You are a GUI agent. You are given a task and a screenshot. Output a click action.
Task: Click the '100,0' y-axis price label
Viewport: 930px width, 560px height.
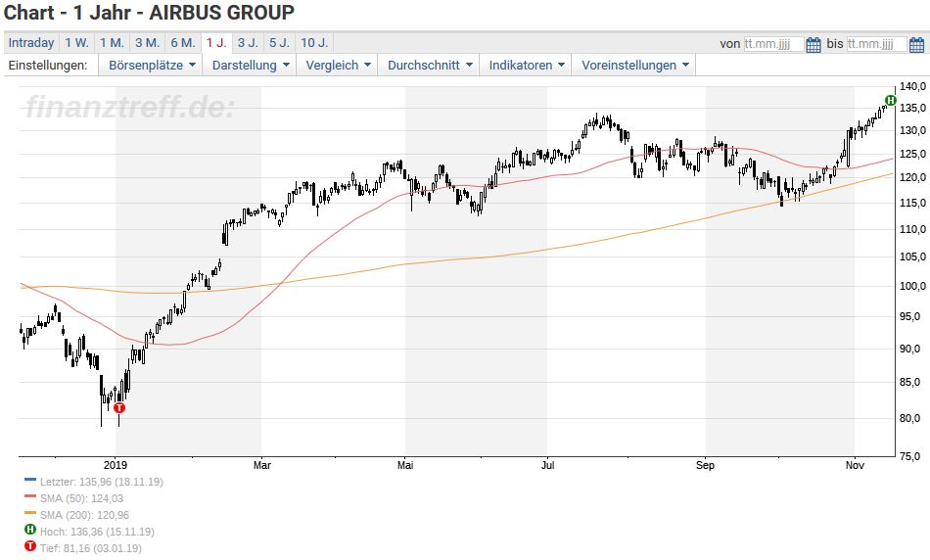click(x=912, y=286)
